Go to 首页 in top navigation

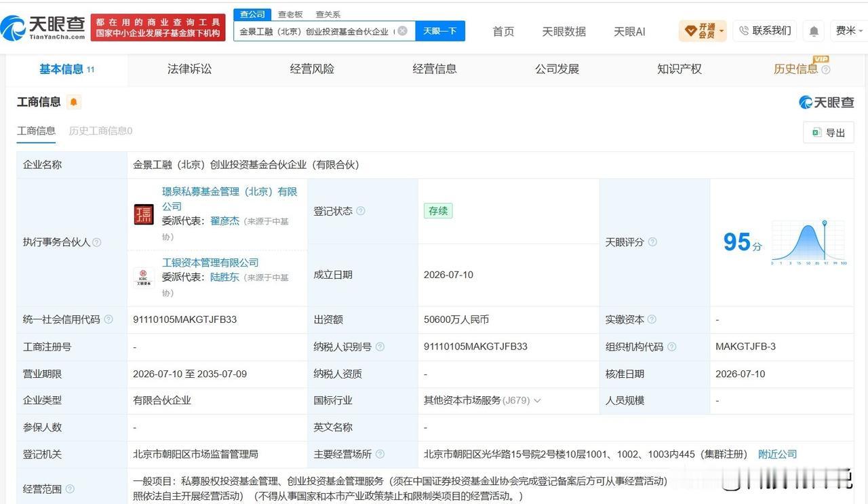click(x=503, y=31)
